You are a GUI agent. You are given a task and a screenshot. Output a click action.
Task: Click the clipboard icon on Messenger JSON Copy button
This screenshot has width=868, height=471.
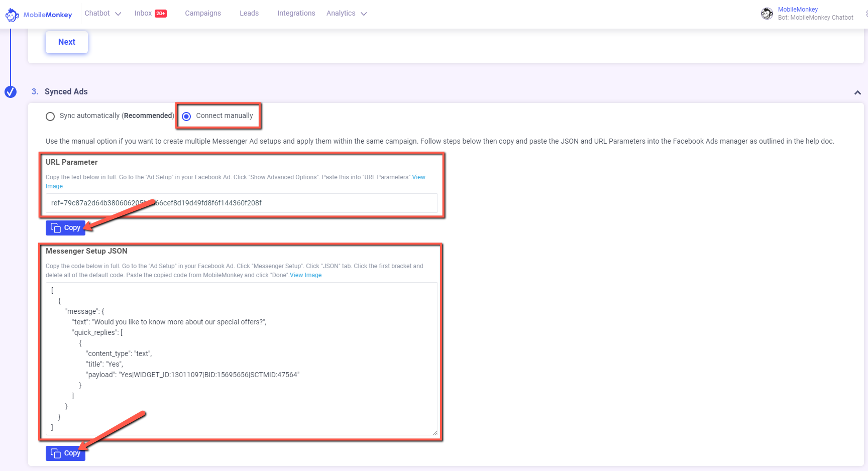tap(55, 453)
